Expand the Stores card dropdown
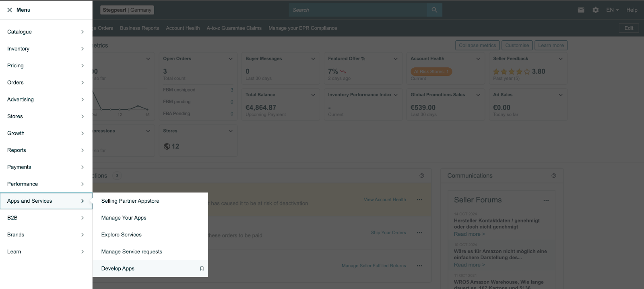The width and height of the screenshot is (644, 289). (231, 131)
